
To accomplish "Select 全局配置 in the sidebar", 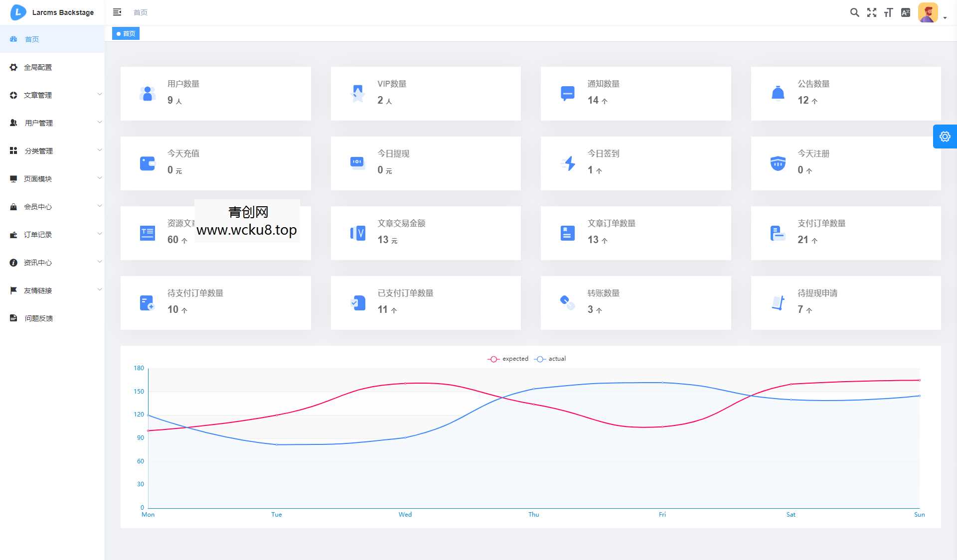I will coord(38,67).
